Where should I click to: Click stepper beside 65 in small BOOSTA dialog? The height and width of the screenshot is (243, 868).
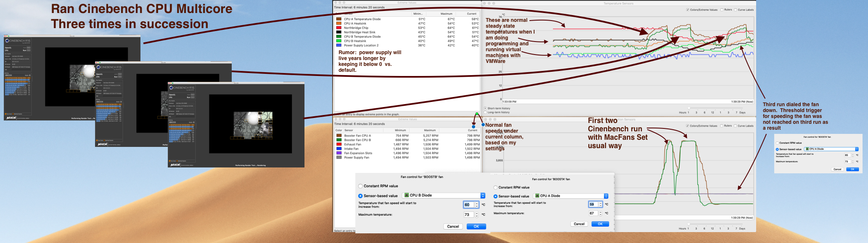852,155
